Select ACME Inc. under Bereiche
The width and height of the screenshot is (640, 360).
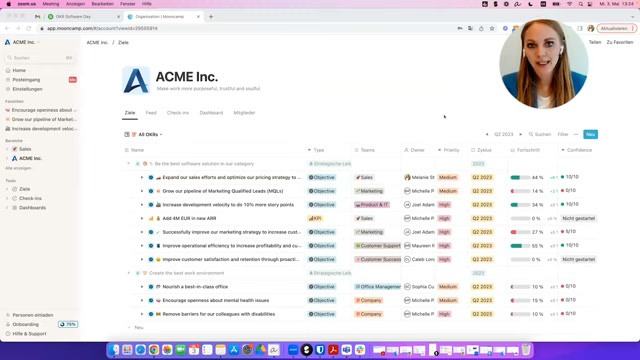30,158
